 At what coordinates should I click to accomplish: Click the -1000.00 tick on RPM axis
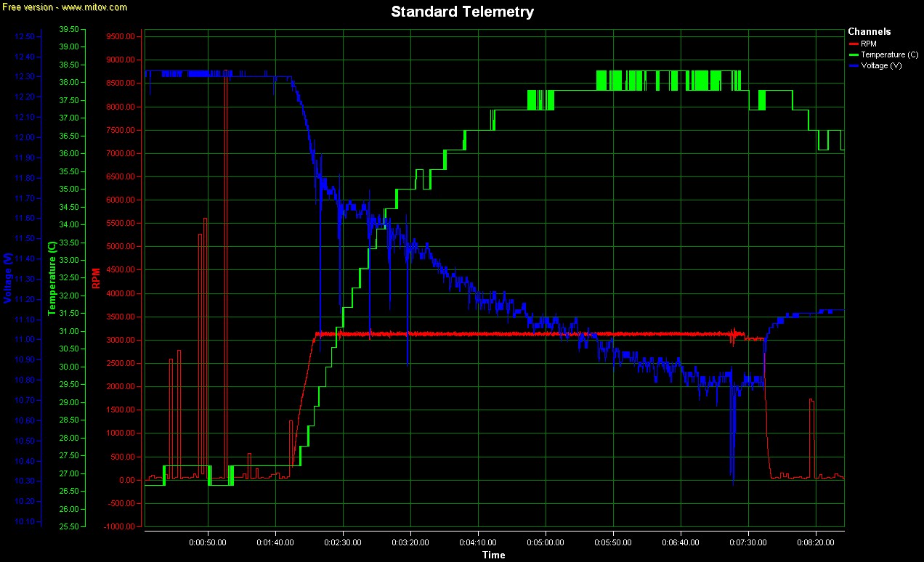(x=119, y=526)
